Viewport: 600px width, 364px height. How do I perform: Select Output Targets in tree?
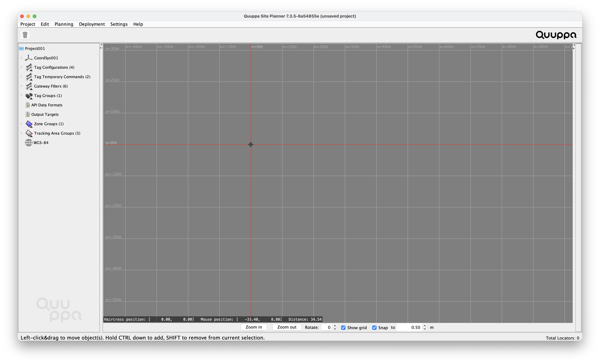click(45, 114)
